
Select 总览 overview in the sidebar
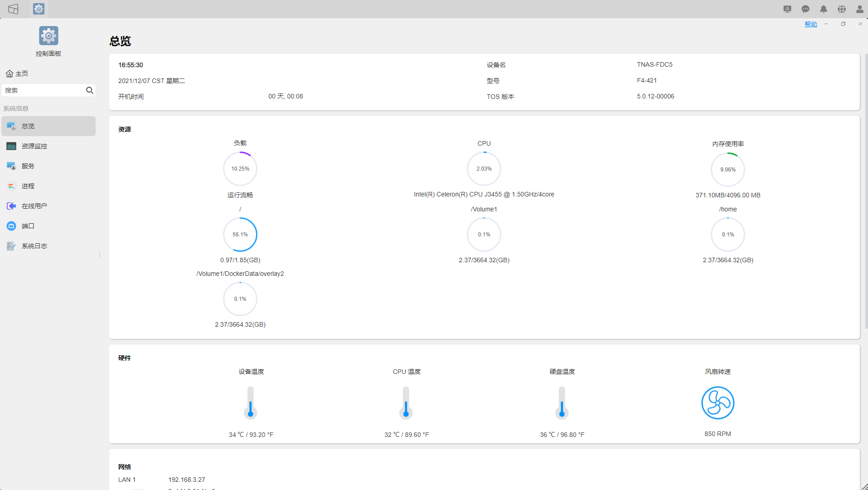[28, 126]
